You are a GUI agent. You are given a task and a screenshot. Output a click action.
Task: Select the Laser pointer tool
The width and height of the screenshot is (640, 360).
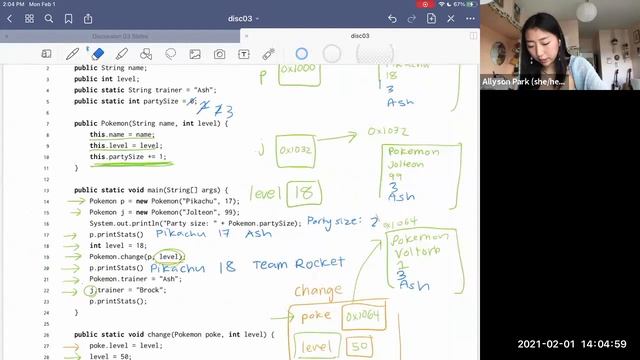pyautogui.click(x=268, y=54)
